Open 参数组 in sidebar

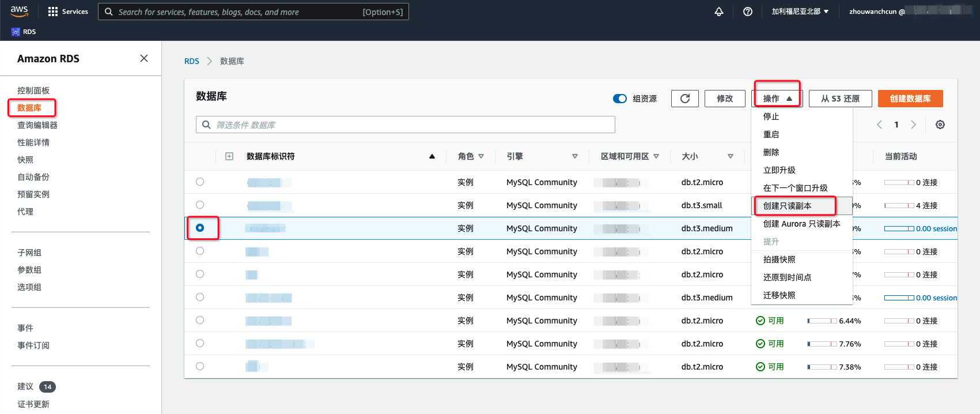29,270
